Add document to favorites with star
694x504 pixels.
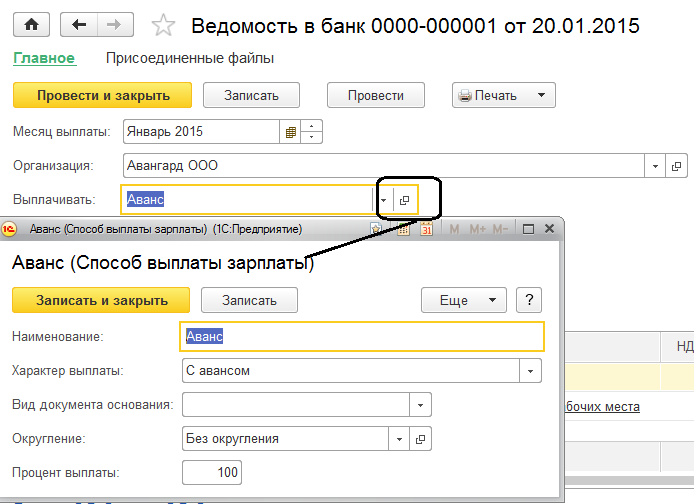pos(163,25)
